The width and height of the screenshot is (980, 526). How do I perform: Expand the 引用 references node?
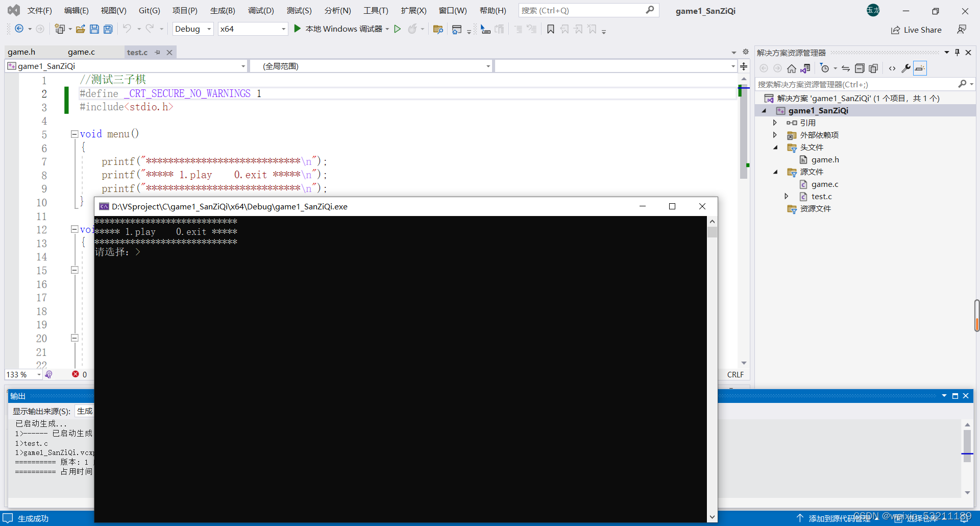(x=775, y=123)
